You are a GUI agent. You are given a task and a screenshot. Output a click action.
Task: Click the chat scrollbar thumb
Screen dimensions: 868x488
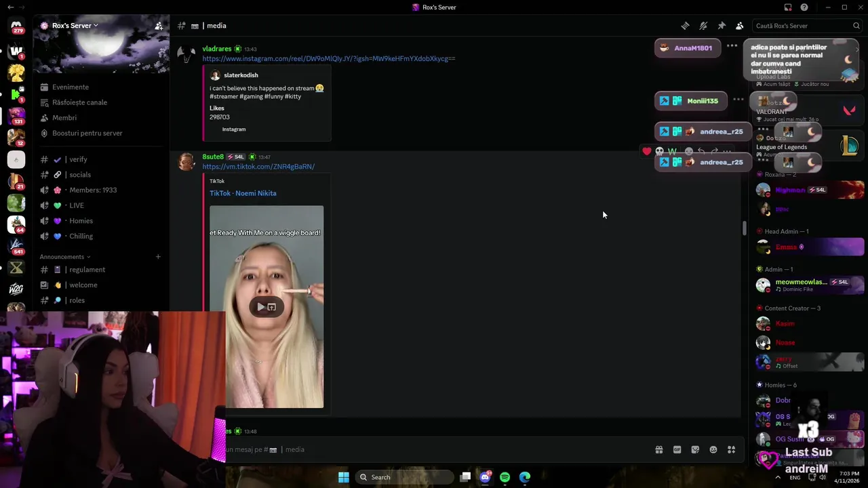pyautogui.click(x=744, y=228)
